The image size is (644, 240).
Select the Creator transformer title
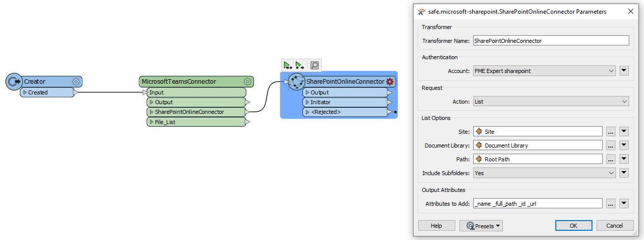click(35, 82)
